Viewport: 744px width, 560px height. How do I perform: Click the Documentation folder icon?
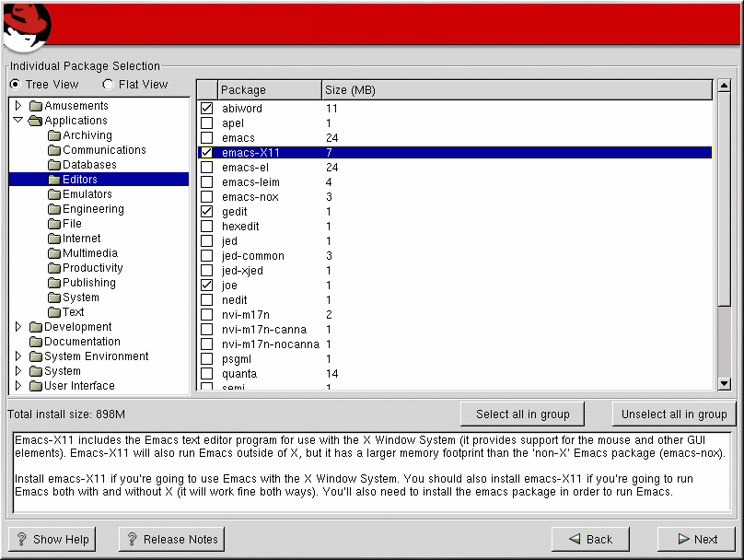[x=36, y=342]
